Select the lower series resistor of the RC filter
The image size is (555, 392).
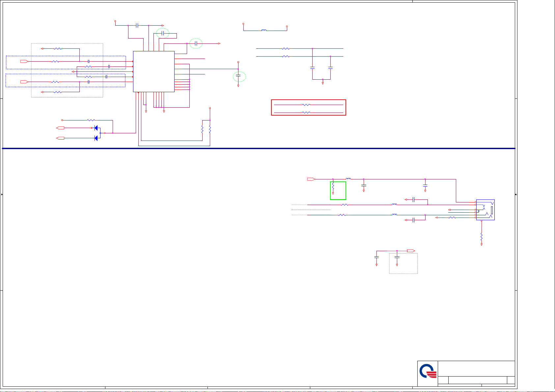click(x=286, y=57)
